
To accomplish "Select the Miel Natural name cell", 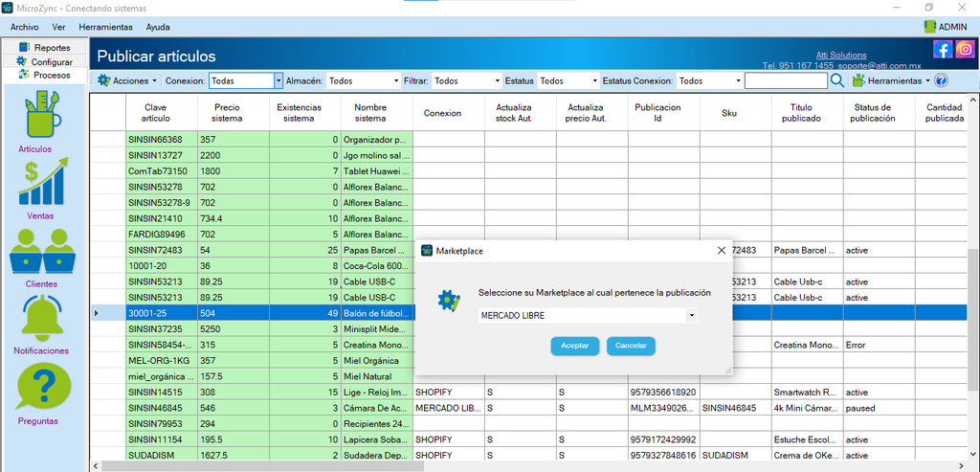I will pos(377,376).
